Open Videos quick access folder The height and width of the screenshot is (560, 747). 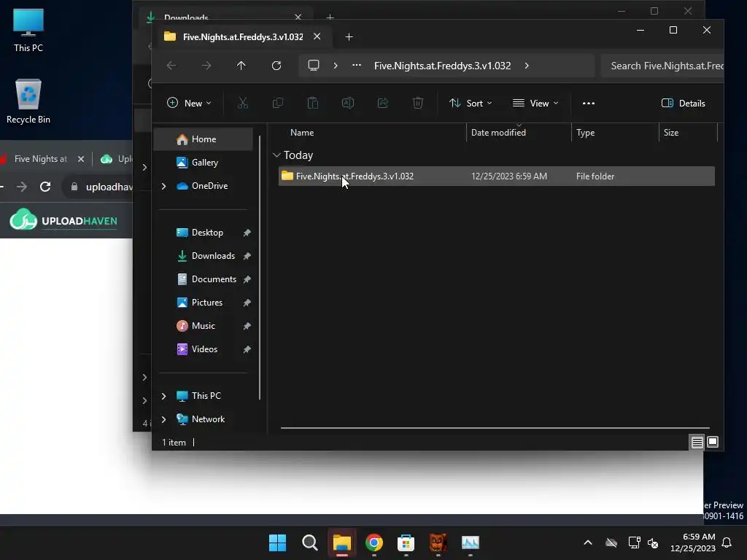pos(204,349)
